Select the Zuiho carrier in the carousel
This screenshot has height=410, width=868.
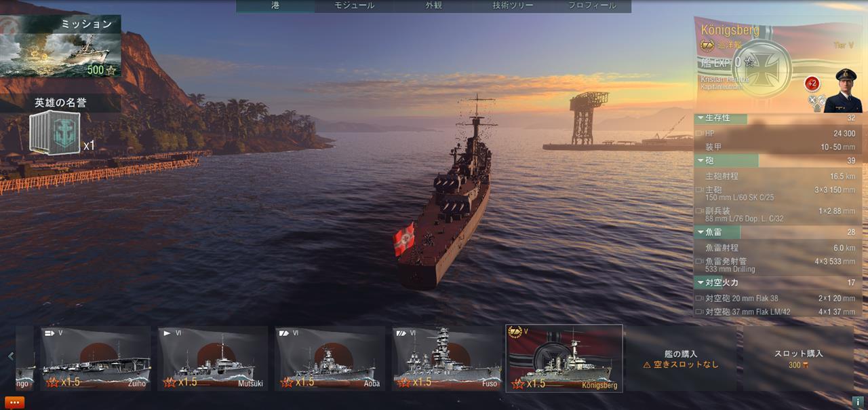(96, 358)
